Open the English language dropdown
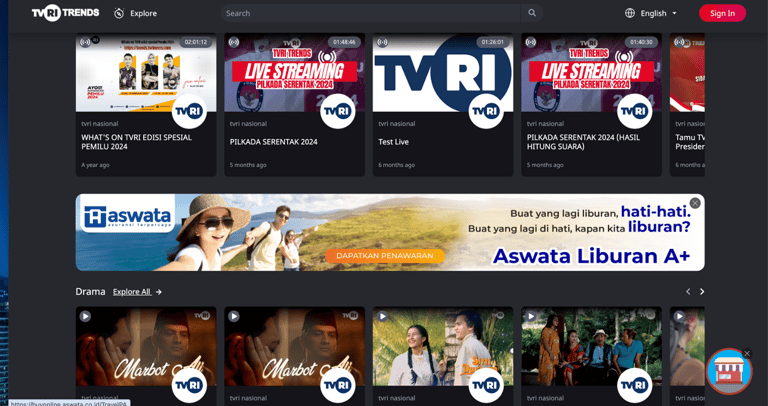The width and height of the screenshot is (768, 406). pos(658,13)
